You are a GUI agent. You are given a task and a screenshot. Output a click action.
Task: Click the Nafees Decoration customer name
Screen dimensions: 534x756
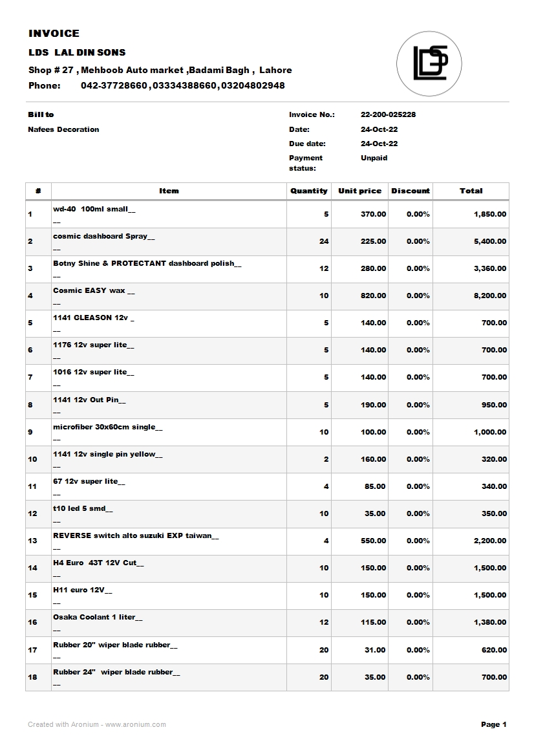(x=63, y=129)
